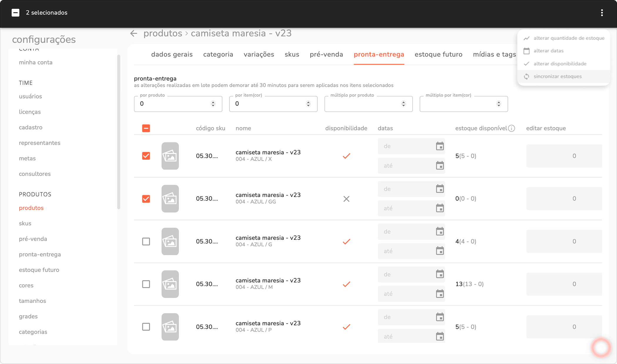Choose 'alterar datas' menu option

click(564, 51)
